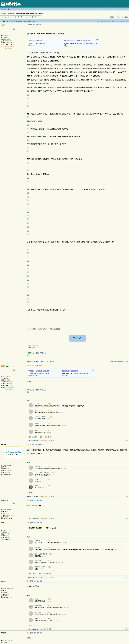Image resolution: width=129 pixels, height=644 pixels.
Task: Go to page 4 in pagination
Action: click(21, 17)
